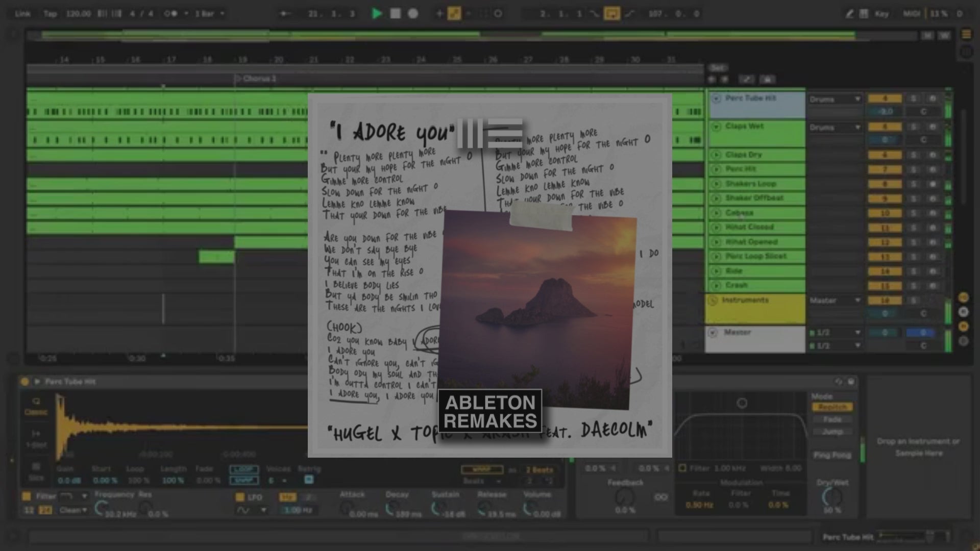Click Perc Tube Hit volume value field
The height and width of the screenshot is (551, 980).
(x=885, y=111)
